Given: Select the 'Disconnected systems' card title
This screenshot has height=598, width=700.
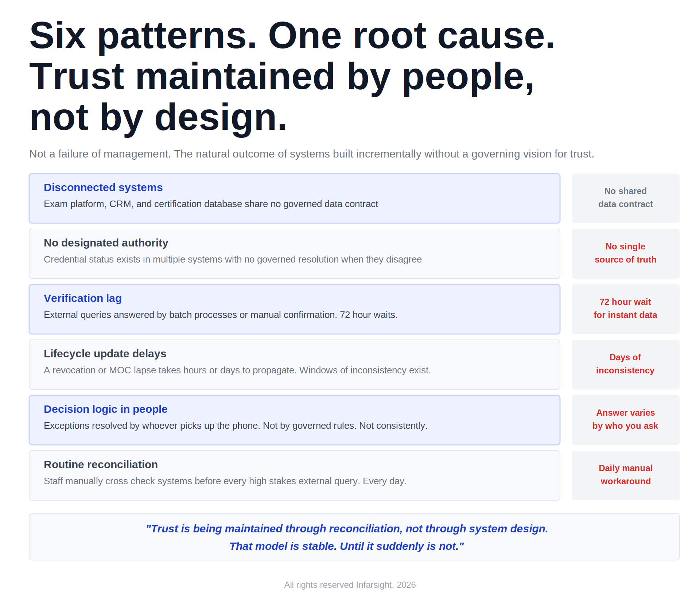Looking at the screenshot, I should 103,187.
